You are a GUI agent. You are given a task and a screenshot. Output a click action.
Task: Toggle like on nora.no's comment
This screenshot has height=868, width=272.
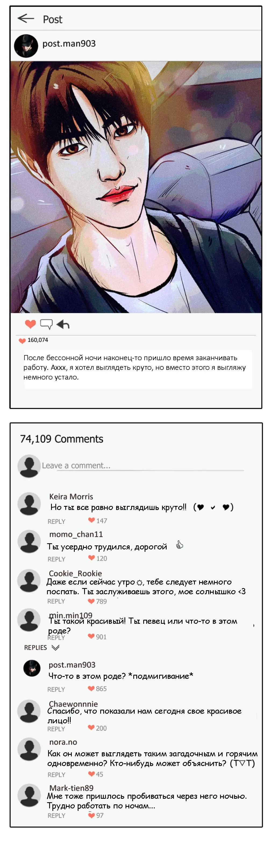[91, 774]
